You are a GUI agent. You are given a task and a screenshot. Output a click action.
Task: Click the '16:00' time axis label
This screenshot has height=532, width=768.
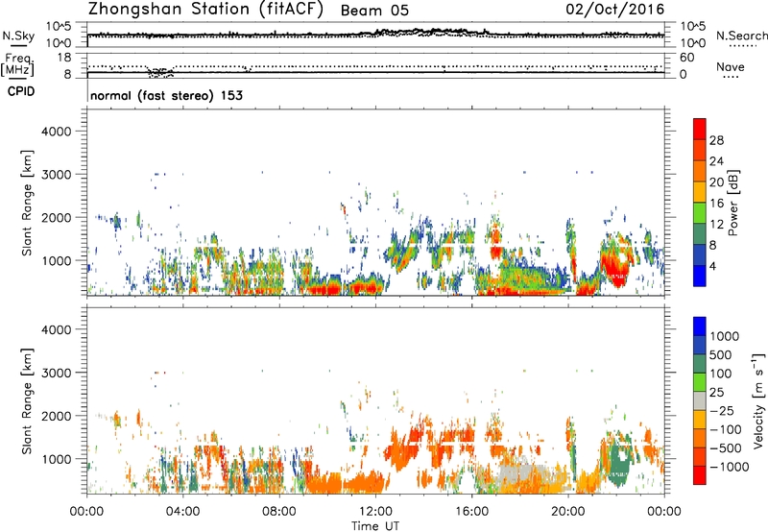(x=471, y=512)
